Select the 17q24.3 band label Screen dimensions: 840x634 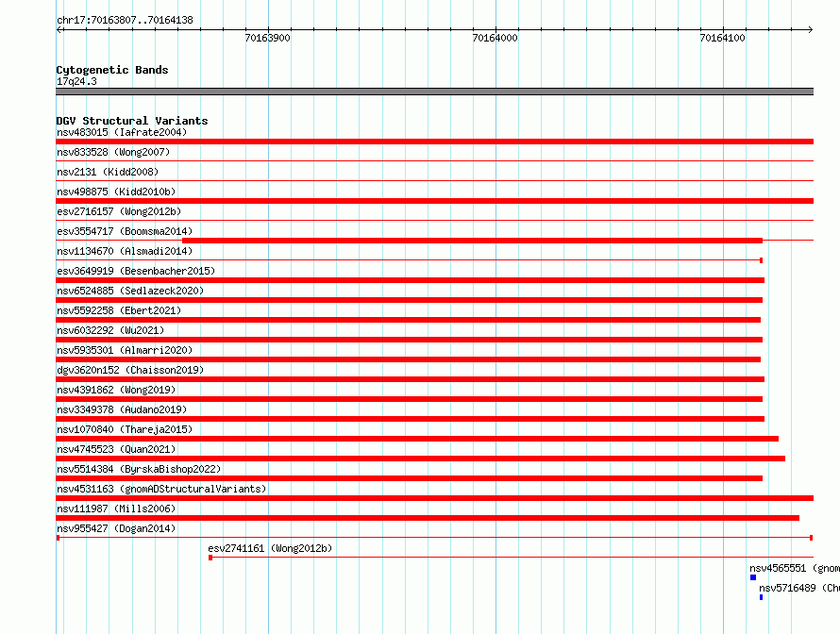click(x=76, y=81)
